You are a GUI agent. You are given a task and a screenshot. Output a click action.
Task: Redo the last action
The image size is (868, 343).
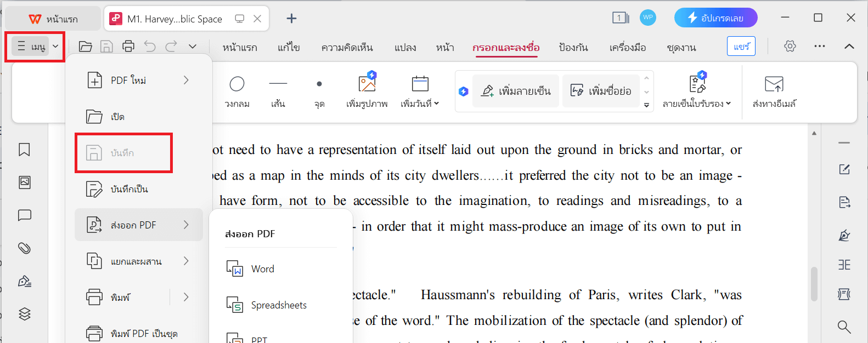[171, 47]
